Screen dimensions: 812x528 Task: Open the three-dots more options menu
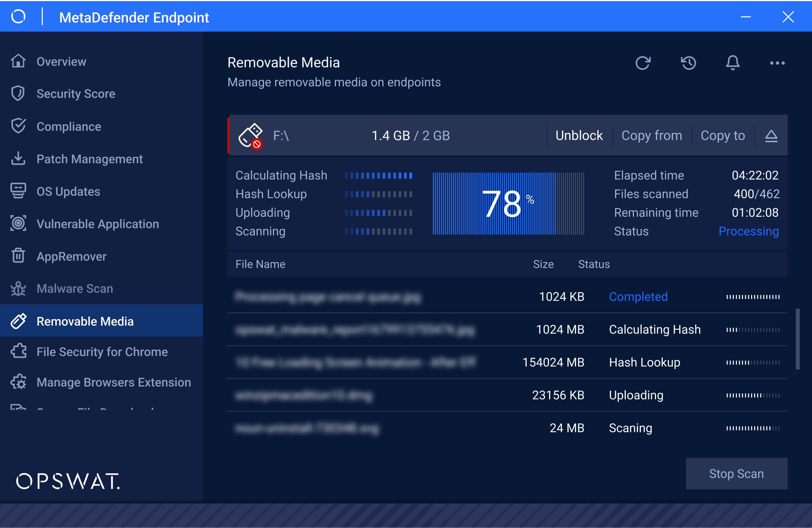[x=777, y=63]
